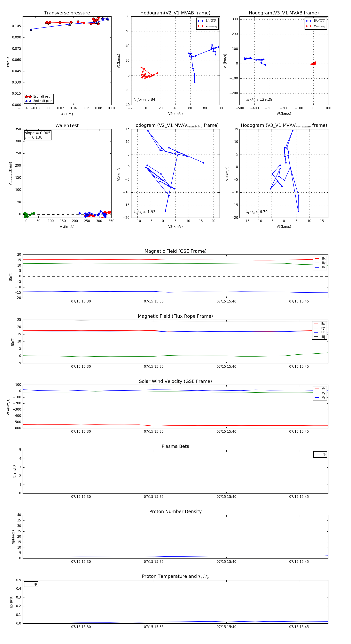Select '2nd half path' legend entry
Image resolution: width=351 pixels, height=644 pixels.
pyautogui.click(x=39, y=101)
